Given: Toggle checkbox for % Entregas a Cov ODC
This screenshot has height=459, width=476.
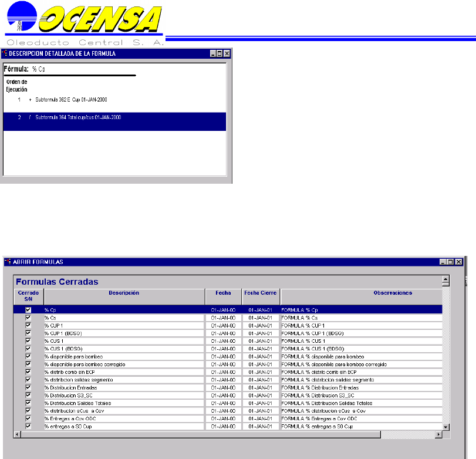Looking at the screenshot, I should click(x=28, y=419).
